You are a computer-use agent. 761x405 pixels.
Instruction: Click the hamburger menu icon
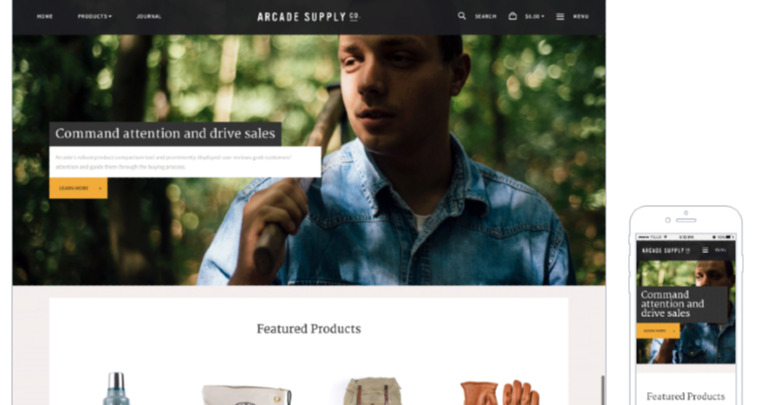pyautogui.click(x=560, y=17)
